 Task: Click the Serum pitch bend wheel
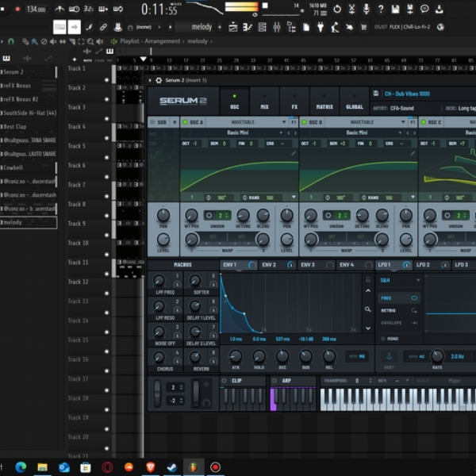[157, 393]
